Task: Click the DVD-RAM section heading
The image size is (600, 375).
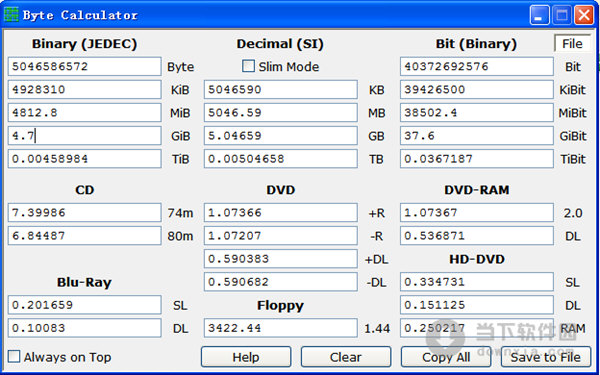Action: tap(476, 190)
